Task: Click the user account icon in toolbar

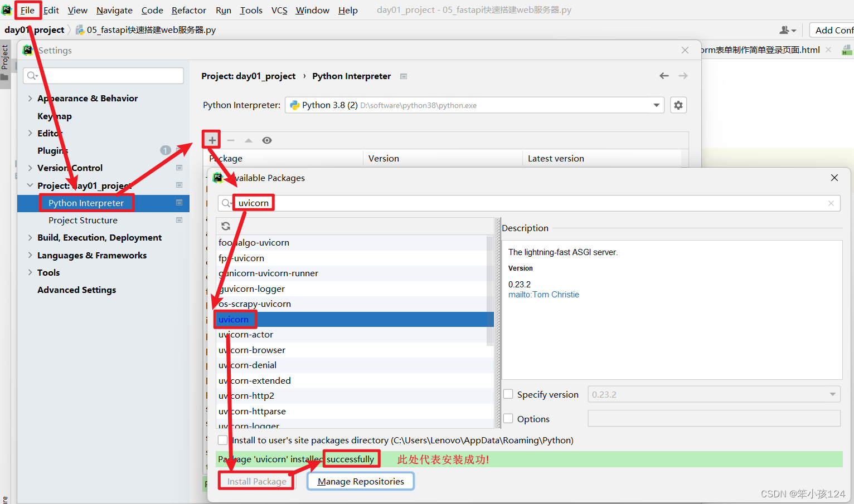Action: [784, 30]
